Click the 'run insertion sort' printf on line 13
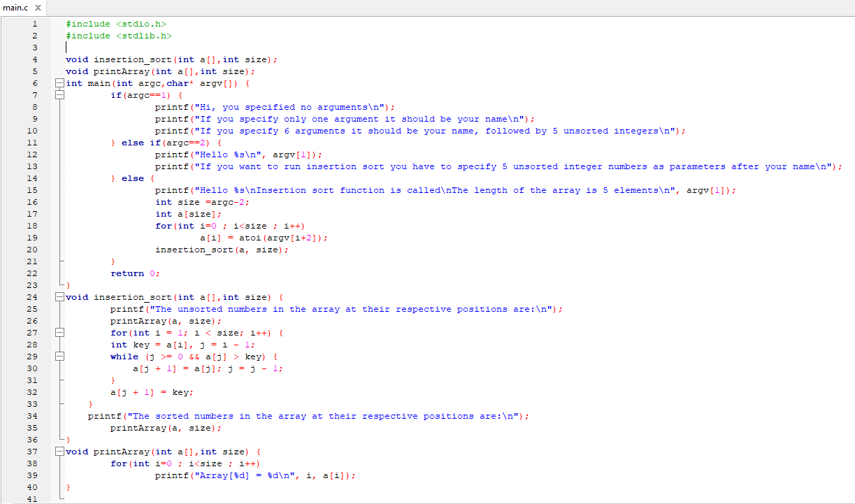The height and width of the screenshot is (504, 855). pos(499,166)
